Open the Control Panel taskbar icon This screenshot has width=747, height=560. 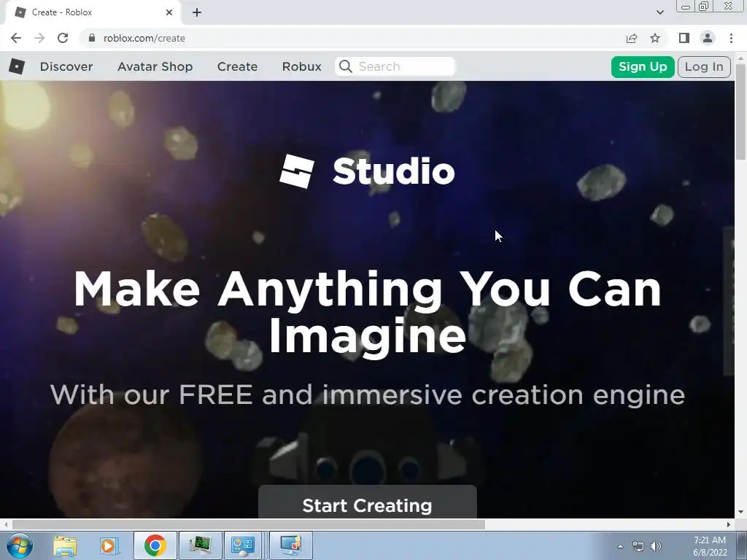pos(243,545)
